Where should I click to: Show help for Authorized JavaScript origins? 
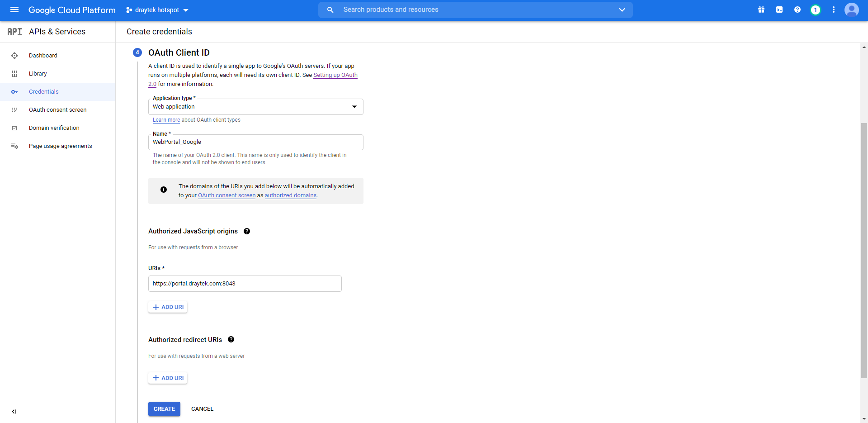pyautogui.click(x=247, y=231)
